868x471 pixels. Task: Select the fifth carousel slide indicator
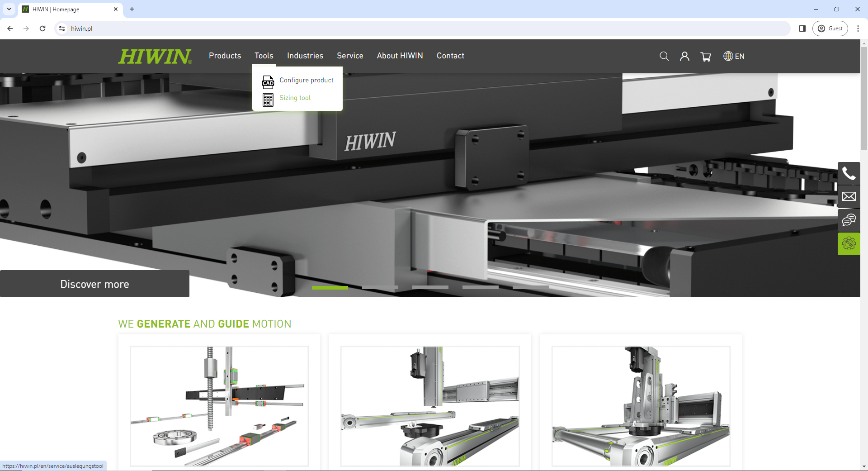(531, 287)
